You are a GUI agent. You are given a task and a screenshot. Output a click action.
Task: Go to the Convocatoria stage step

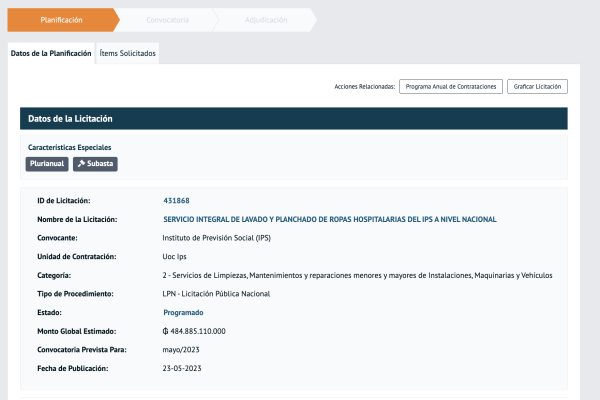click(x=166, y=20)
